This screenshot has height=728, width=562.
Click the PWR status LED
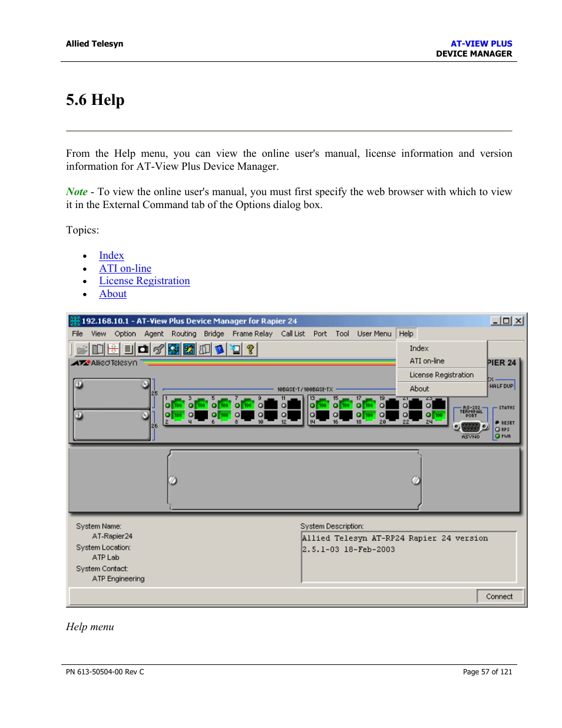click(498, 436)
